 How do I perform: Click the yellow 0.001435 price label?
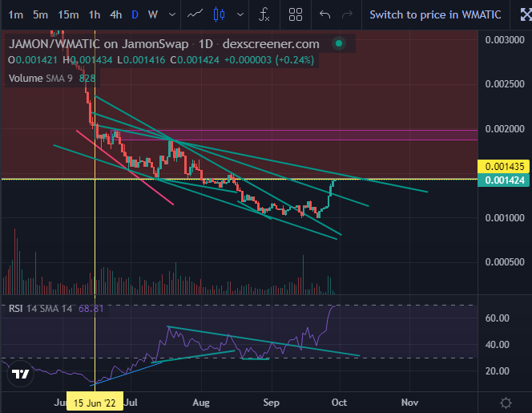pos(505,167)
